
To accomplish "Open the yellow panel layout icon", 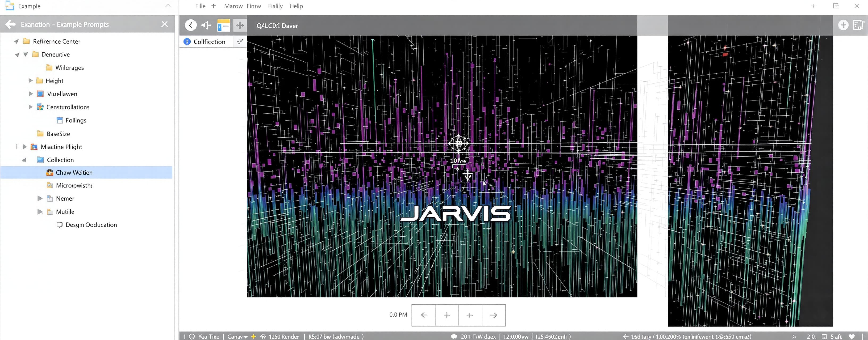I will [223, 25].
